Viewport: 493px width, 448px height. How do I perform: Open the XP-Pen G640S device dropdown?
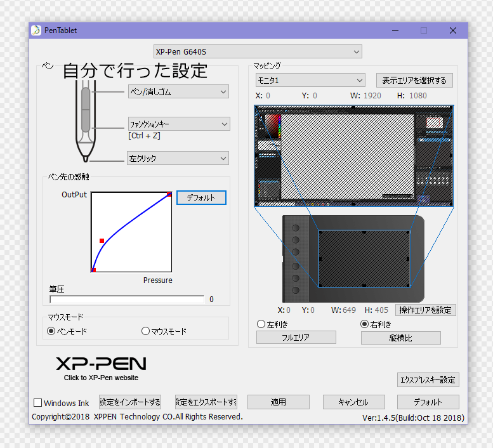pos(258,51)
